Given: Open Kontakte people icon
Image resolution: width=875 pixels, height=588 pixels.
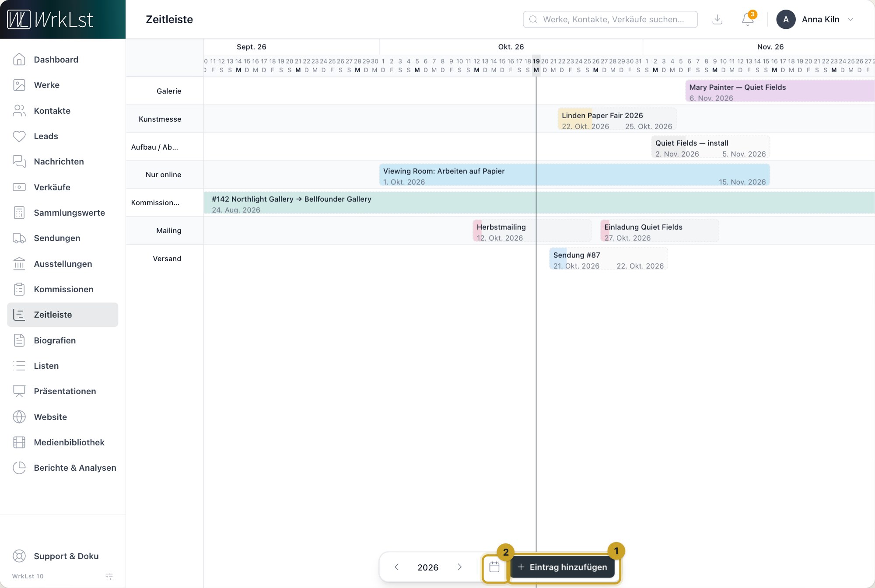Looking at the screenshot, I should point(19,111).
